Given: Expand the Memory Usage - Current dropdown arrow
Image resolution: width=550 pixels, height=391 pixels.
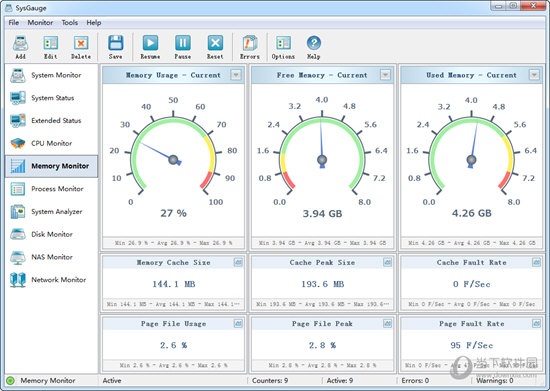Looking at the screenshot, I should point(236,75).
